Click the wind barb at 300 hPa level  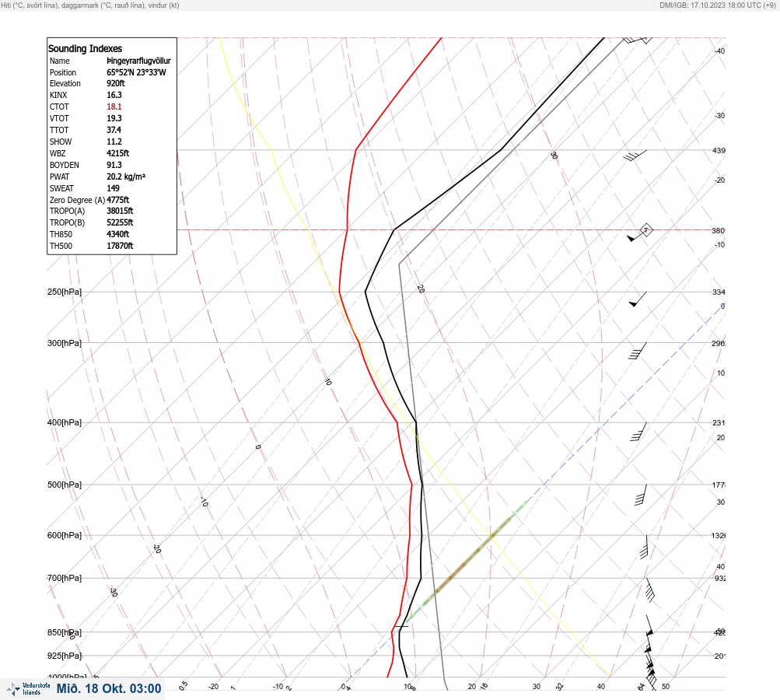637,351
